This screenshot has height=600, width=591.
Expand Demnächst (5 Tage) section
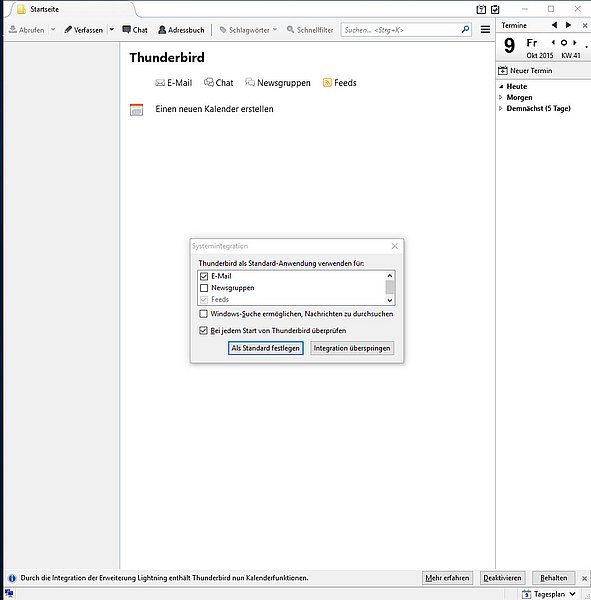click(x=501, y=109)
